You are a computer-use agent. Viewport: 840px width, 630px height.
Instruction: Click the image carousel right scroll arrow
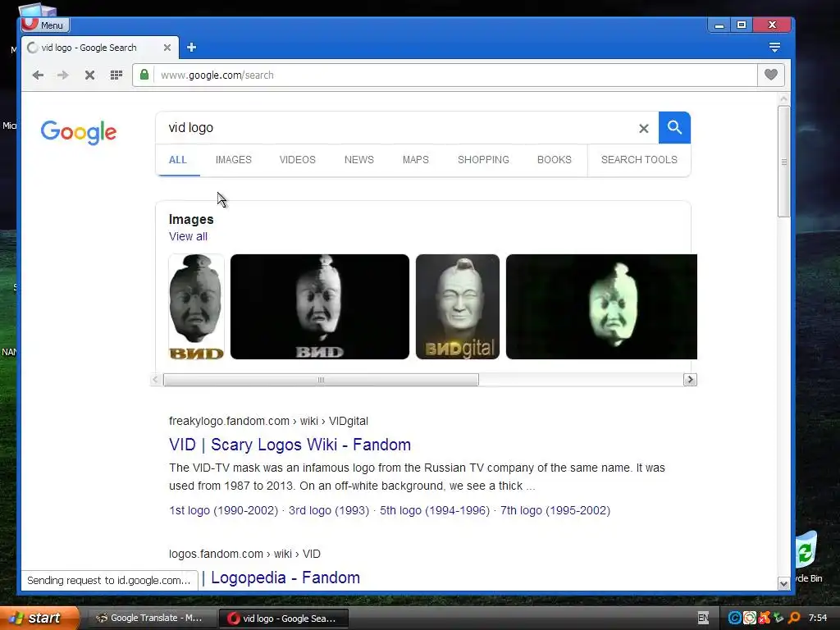(690, 380)
